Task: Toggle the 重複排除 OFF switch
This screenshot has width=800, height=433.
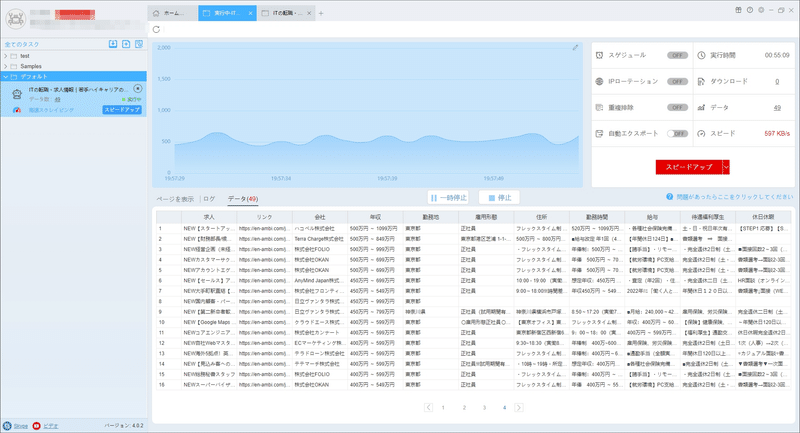Action: [678, 108]
